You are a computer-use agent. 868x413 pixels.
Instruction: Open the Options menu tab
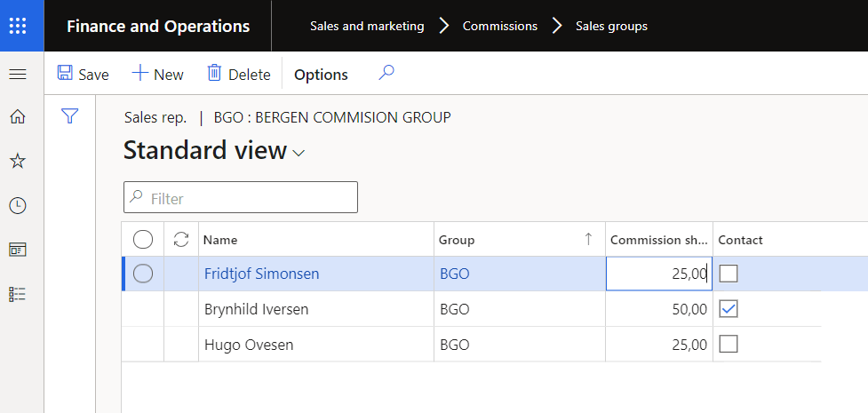coord(321,75)
